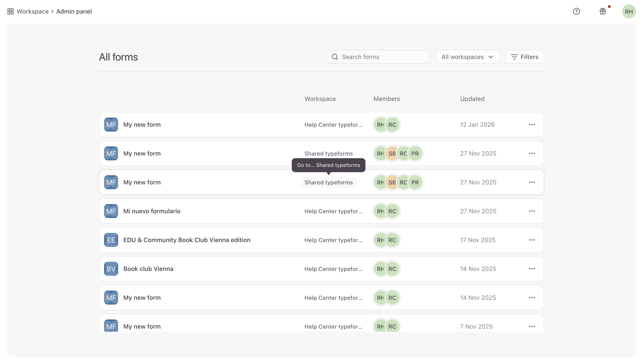This screenshot has width=643, height=364.
Task: Click the Updated column header
Action: coord(472,99)
